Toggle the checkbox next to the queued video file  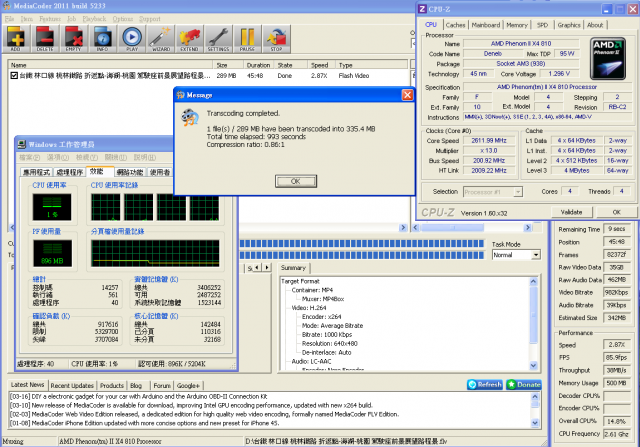[14, 76]
